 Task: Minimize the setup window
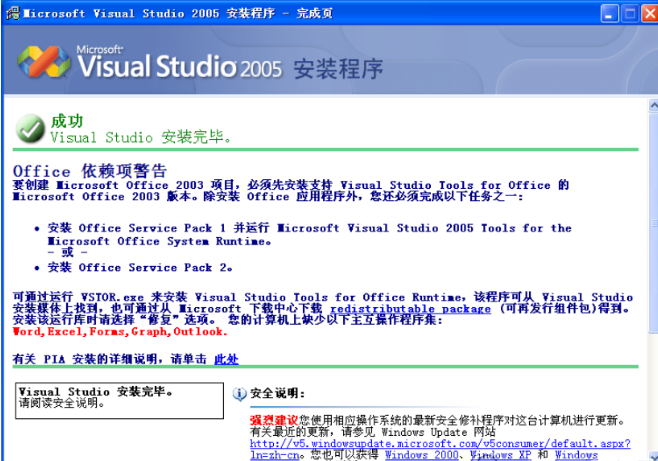coord(609,13)
